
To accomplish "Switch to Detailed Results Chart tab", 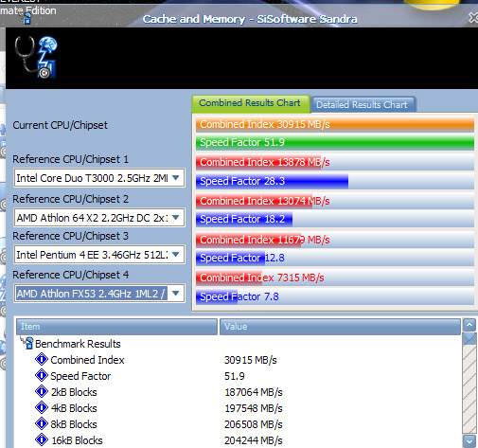I will 363,104.
